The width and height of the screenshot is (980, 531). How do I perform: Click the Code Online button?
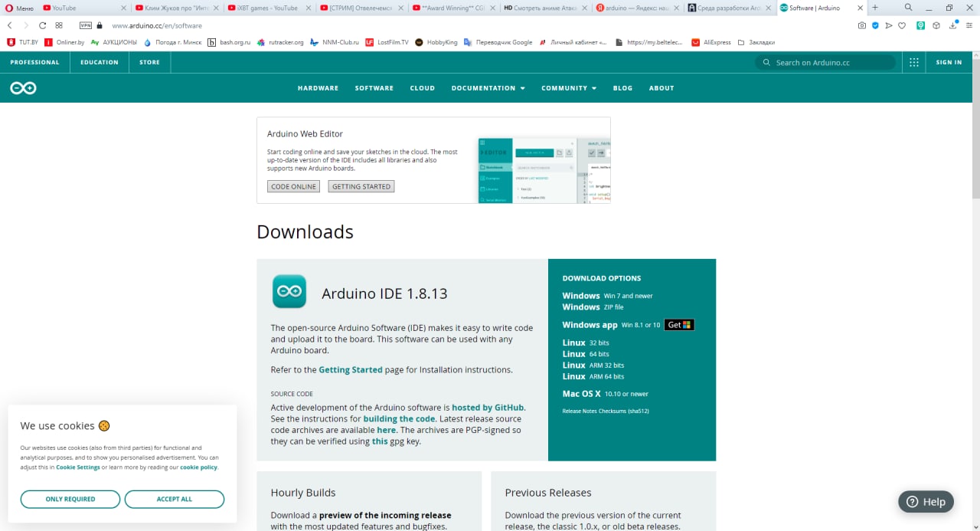pyautogui.click(x=293, y=186)
